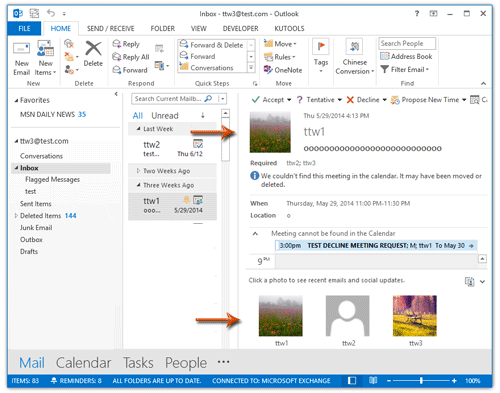This screenshot has height=393, width=500.
Task: Click the Reply All icon
Action: (x=117, y=57)
